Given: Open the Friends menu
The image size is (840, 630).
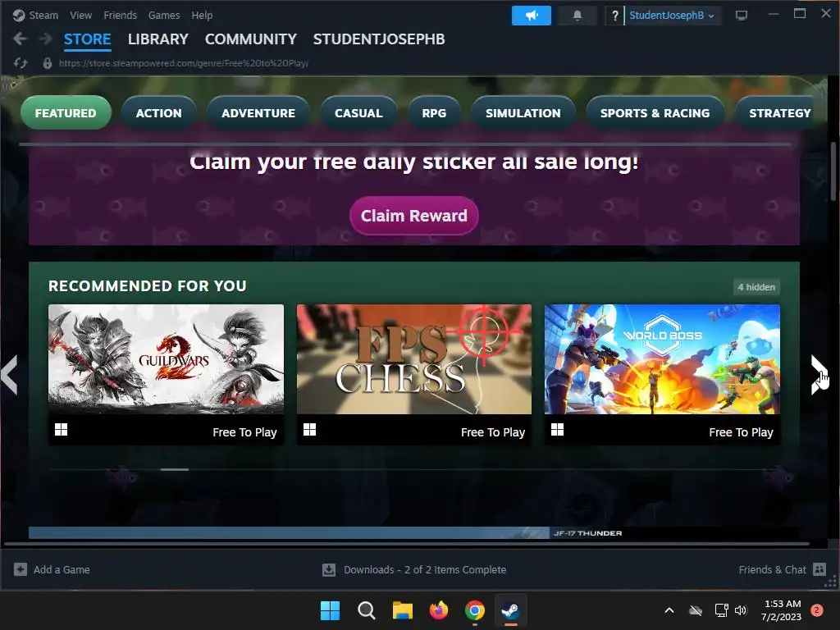Looking at the screenshot, I should (120, 16).
